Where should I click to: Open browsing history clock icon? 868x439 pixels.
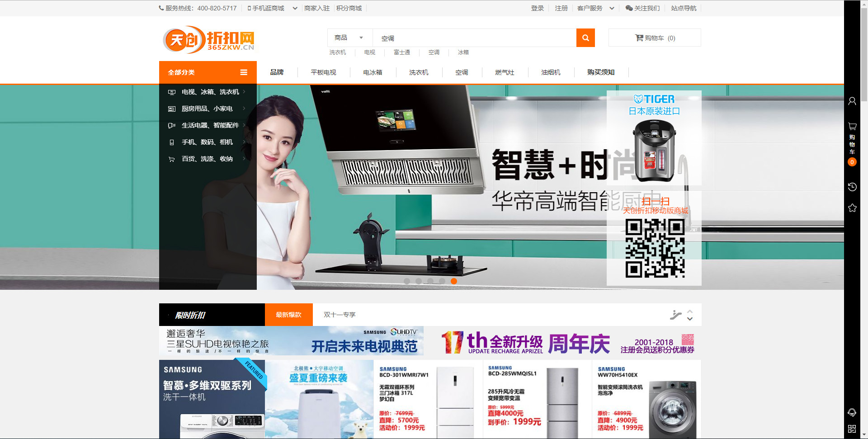coord(852,187)
